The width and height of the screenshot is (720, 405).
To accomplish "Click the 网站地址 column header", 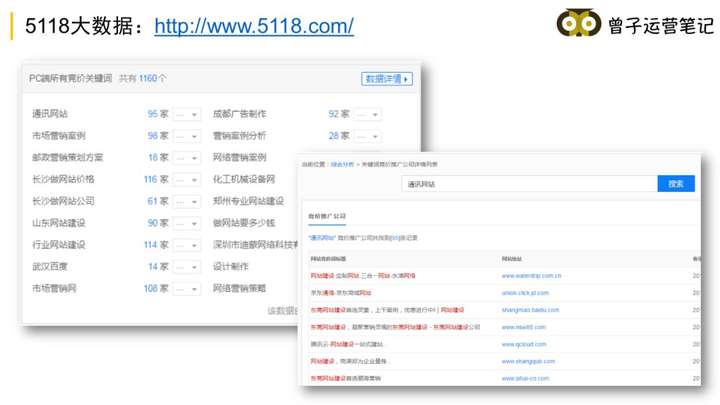I will pyautogui.click(x=512, y=259).
